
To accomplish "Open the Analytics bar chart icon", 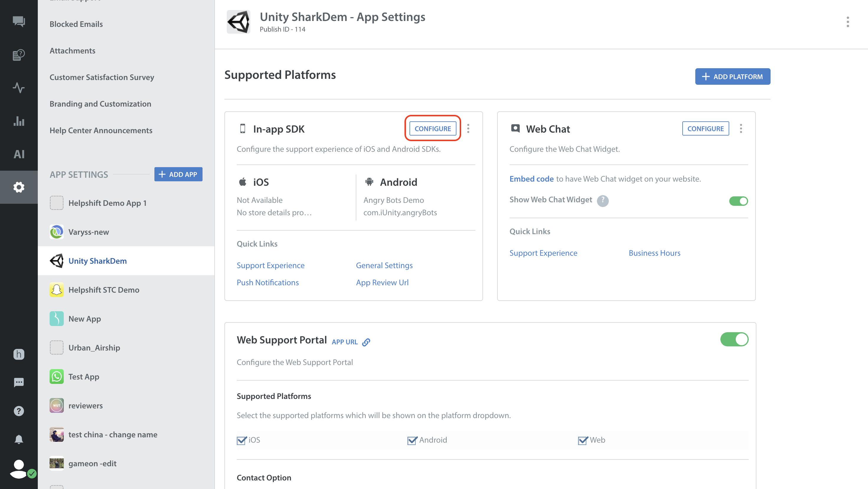I will [19, 121].
